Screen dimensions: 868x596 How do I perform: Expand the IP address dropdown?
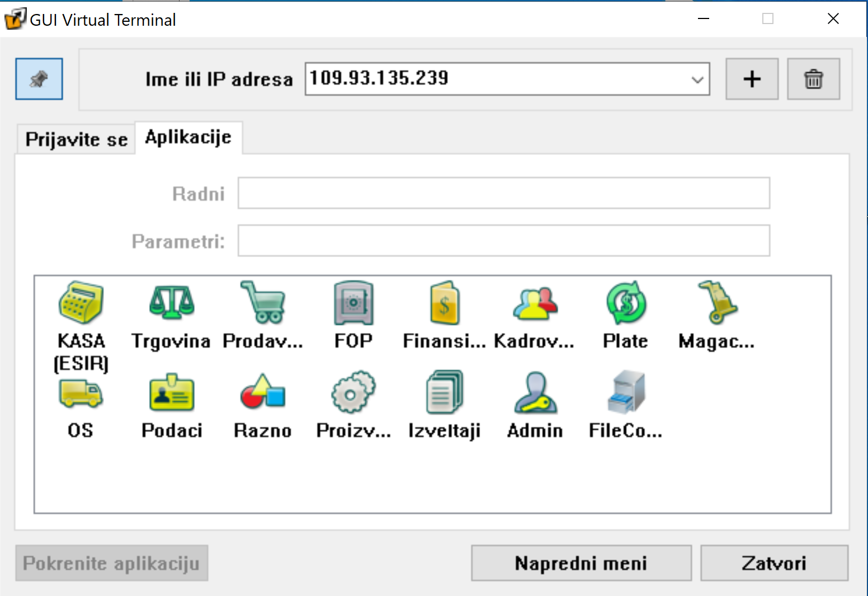[x=697, y=79]
